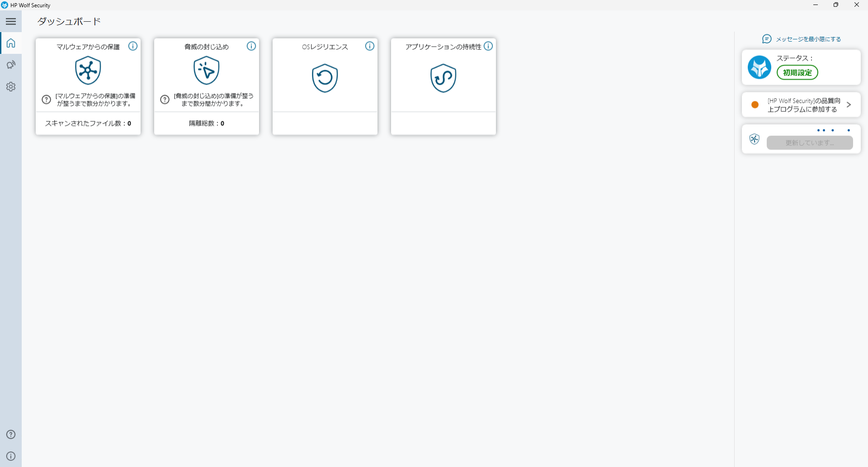
Task: Show info for OSレジリエンス card
Action: [x=370, y=46]
